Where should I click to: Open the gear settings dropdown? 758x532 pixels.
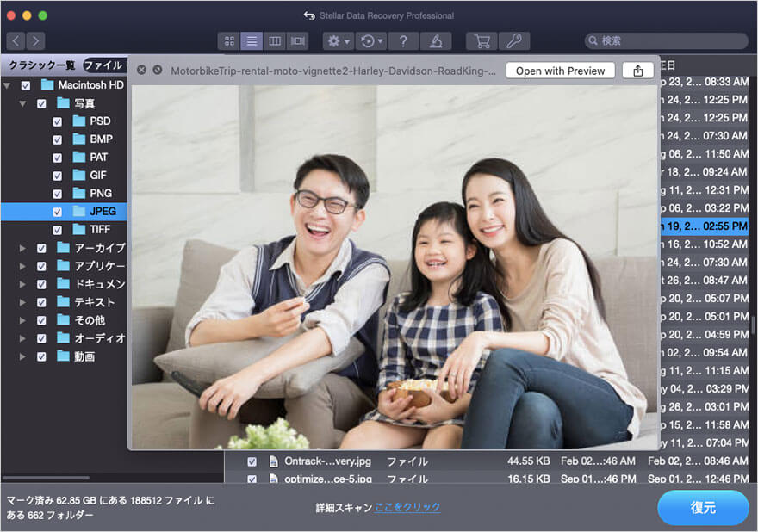(x=337, y=40)
